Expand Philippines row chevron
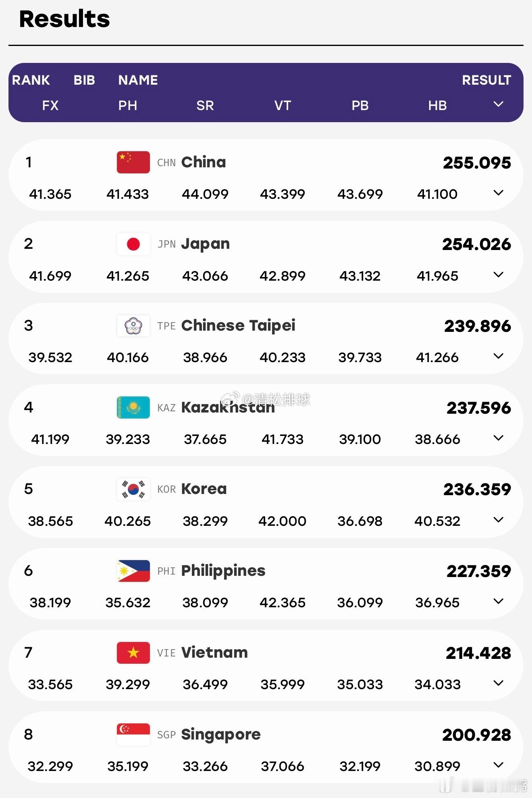532x798 pixels. (499, 602)
